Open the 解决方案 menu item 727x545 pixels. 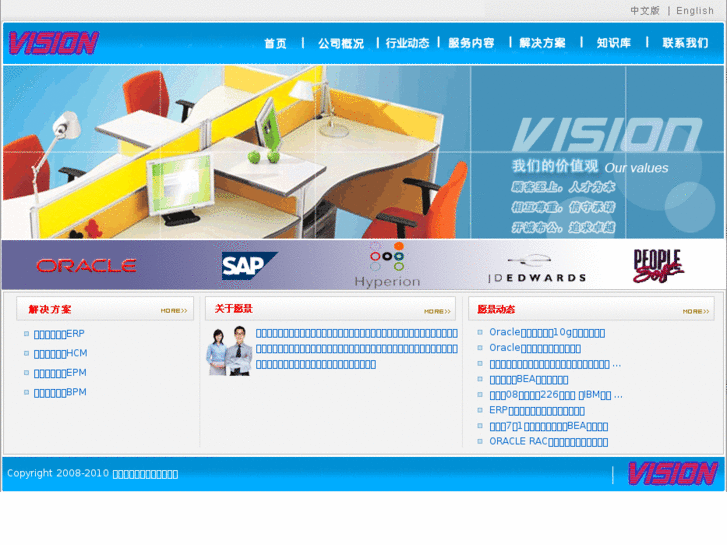click(542, 43)
